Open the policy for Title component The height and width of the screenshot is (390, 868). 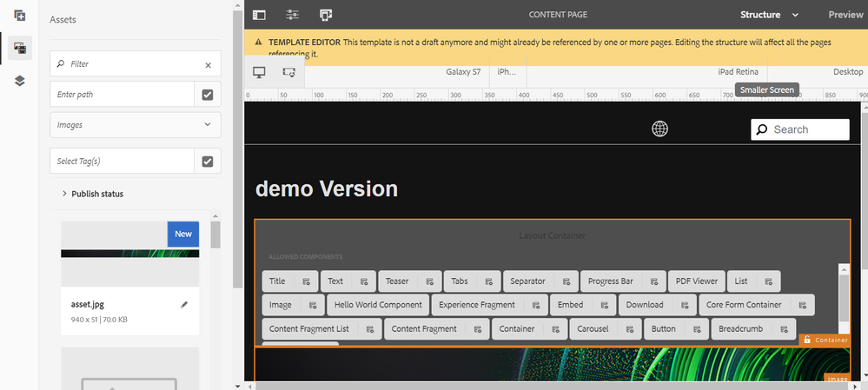point(306,281)
